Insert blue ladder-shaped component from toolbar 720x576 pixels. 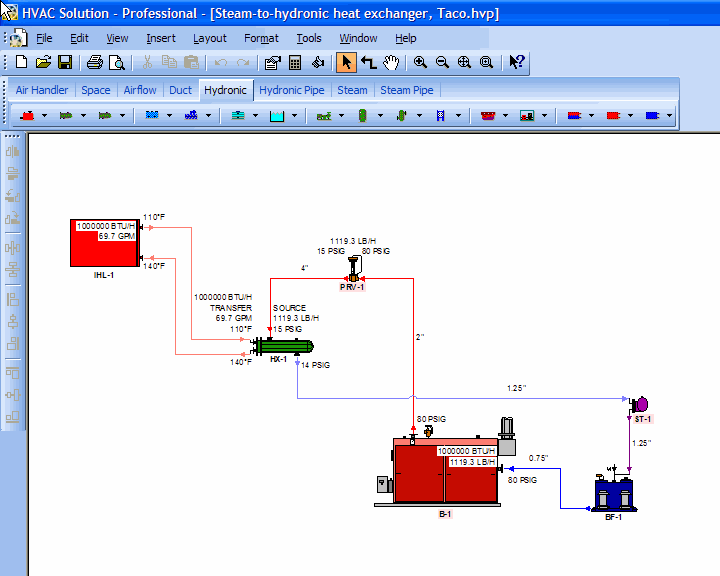click(x=440, y=116)
